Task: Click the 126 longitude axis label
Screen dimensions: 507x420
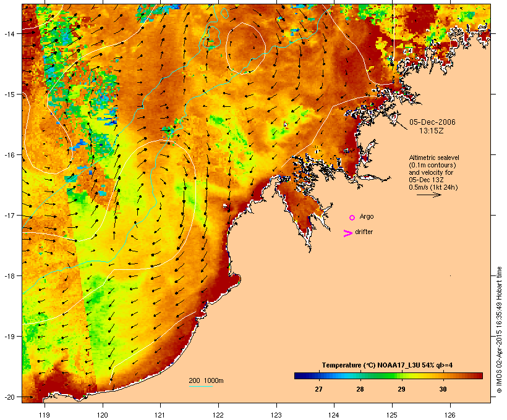Action: click(449, 415)
